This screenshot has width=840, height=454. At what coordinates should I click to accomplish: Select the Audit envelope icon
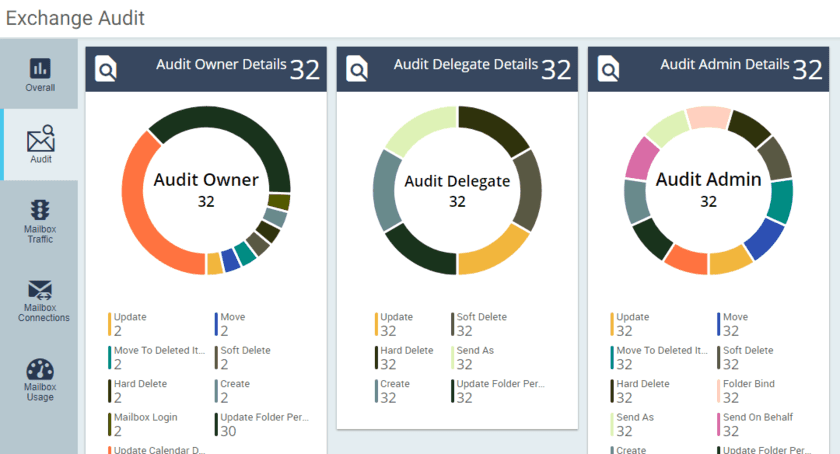click(41, 139)
